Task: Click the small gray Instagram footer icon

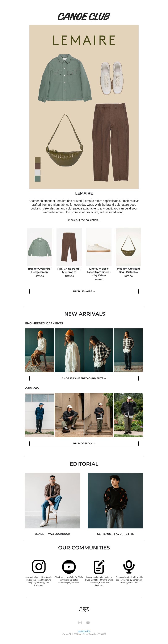Action: pyautogui.click(x=80, y=622)
